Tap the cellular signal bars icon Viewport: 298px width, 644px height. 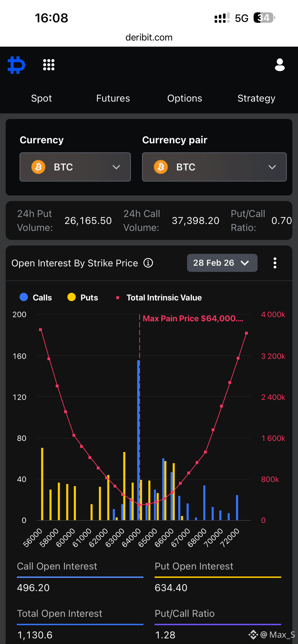[222, 18]
